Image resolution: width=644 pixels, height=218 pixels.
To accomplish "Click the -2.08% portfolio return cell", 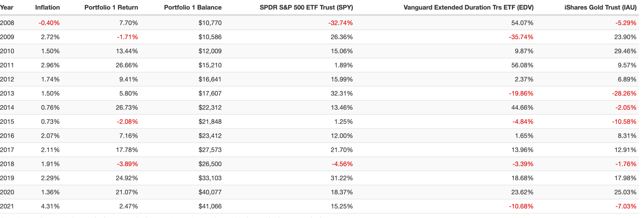I will [127, 122].
